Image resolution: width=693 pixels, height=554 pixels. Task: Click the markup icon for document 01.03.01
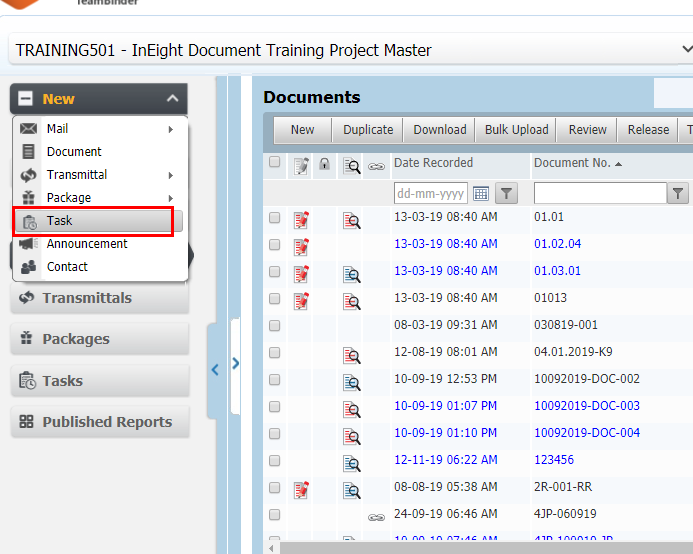(x=301, y=274)
